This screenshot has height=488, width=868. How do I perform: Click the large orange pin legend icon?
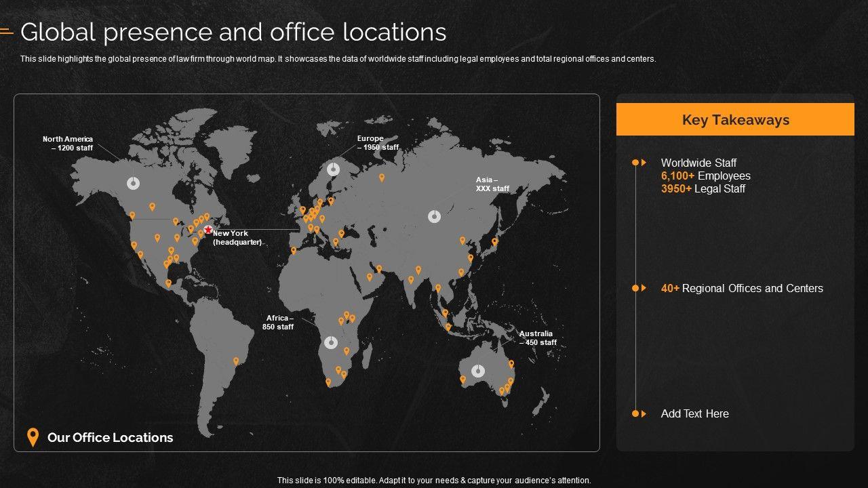pyautogui.click(x=32, y=437)
